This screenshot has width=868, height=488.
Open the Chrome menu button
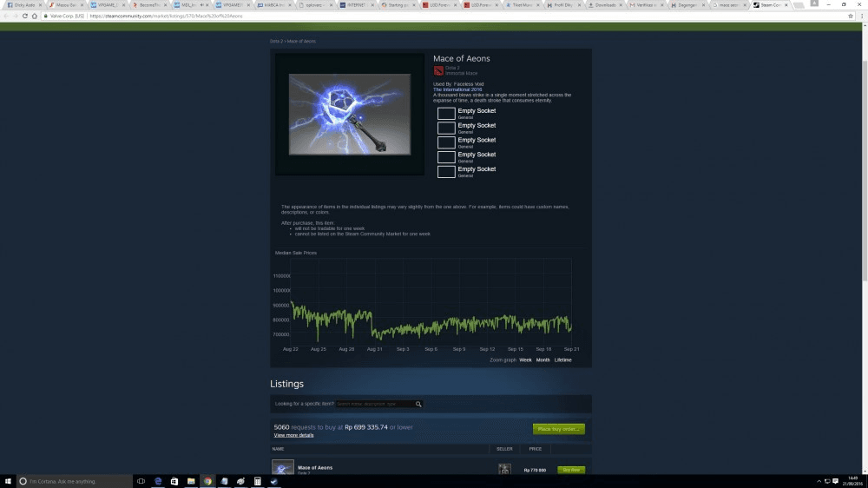[861, 16]
